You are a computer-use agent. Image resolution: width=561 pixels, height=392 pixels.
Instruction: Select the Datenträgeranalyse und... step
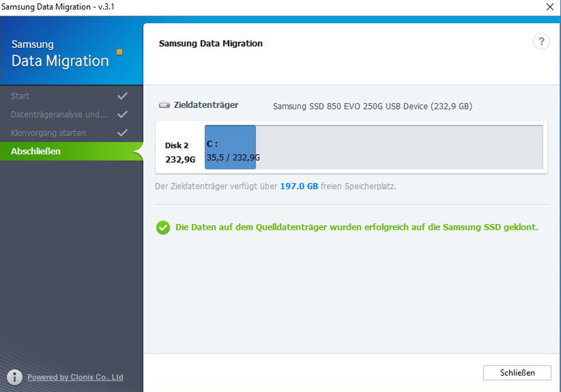59,114
